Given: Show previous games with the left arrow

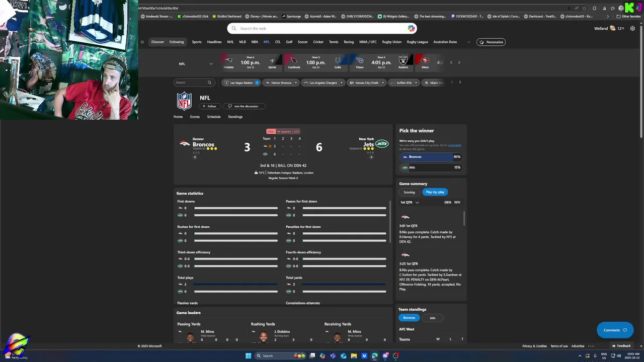Looking at the screenshot, I should [451, 63].
